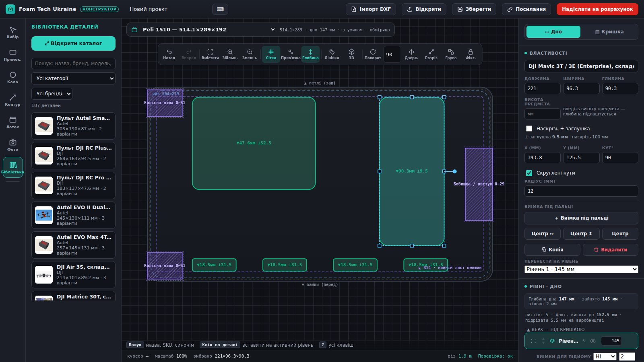Open the Усі бренди dropdown
This screenshot has width=644, height=362.
pos(52,94)
